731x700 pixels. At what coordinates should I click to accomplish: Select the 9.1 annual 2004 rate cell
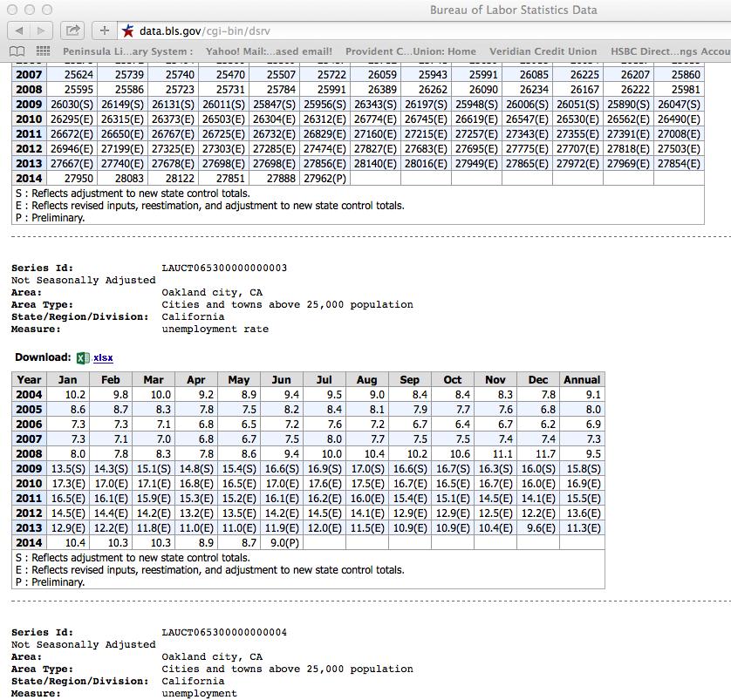[583, 395]
